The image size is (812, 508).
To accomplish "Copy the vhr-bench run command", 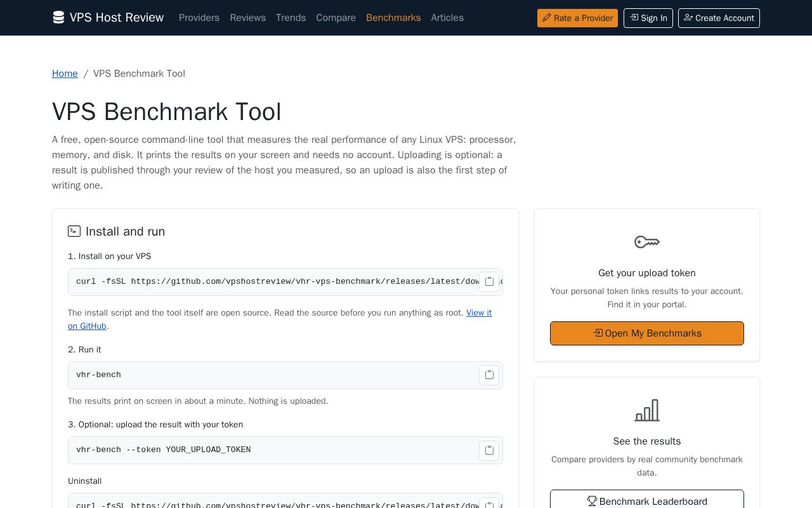I will (489, 375).
